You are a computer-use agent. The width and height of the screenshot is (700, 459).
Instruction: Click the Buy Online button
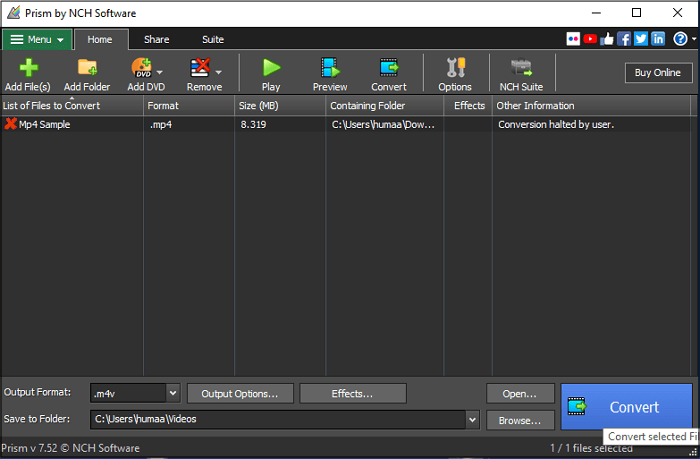pos(656,72)
